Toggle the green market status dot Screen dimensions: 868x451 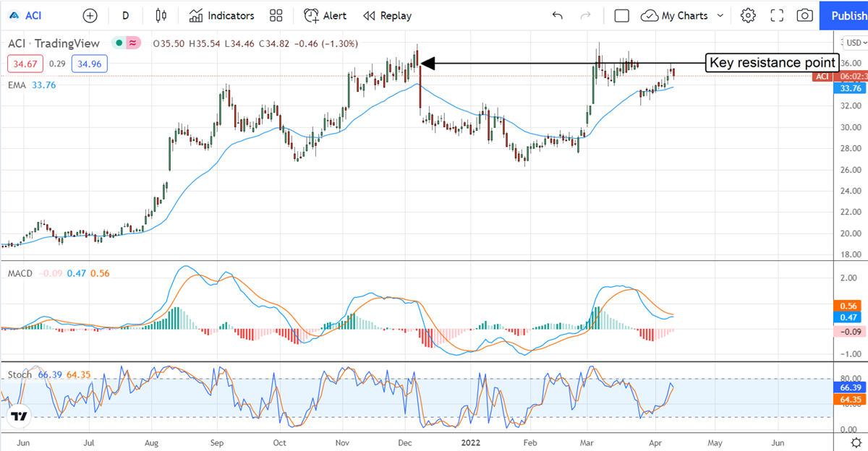tap(119, 43)
